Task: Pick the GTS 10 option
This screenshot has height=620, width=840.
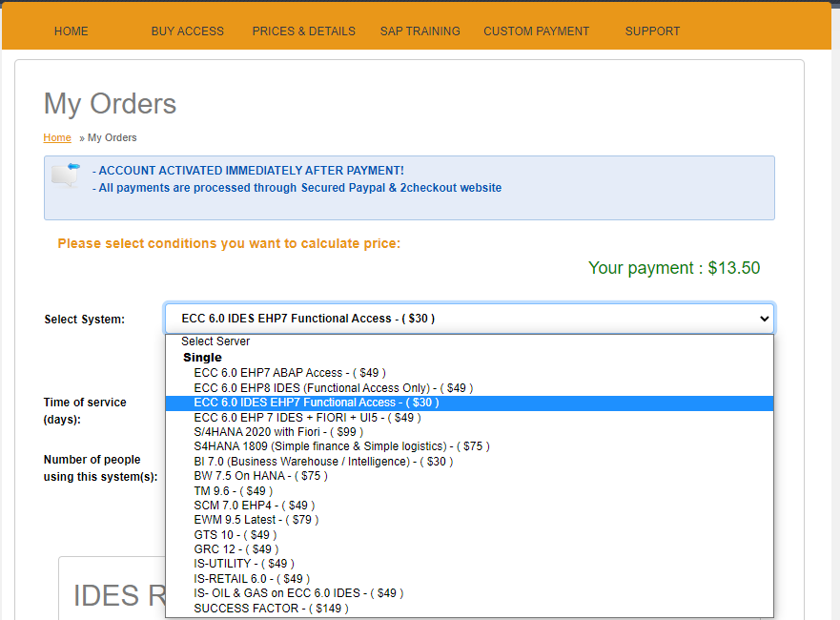Action: point(469,535)
